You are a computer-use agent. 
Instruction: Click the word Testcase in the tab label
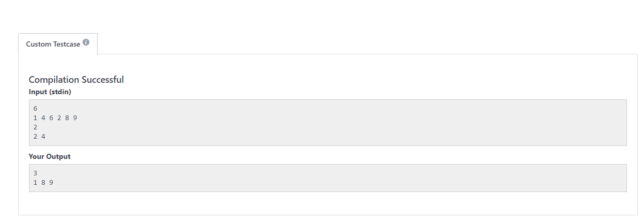coord(67,44)
